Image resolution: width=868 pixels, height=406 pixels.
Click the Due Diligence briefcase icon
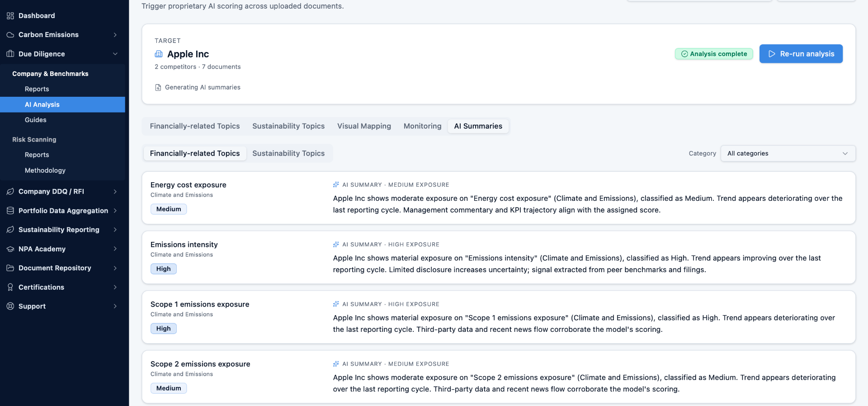(x=10, y=54)
